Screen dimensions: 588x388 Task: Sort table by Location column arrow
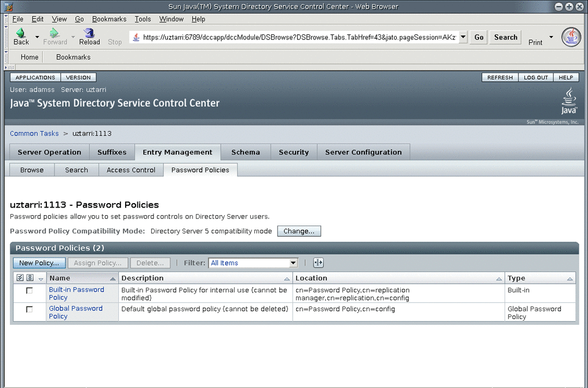499,279
